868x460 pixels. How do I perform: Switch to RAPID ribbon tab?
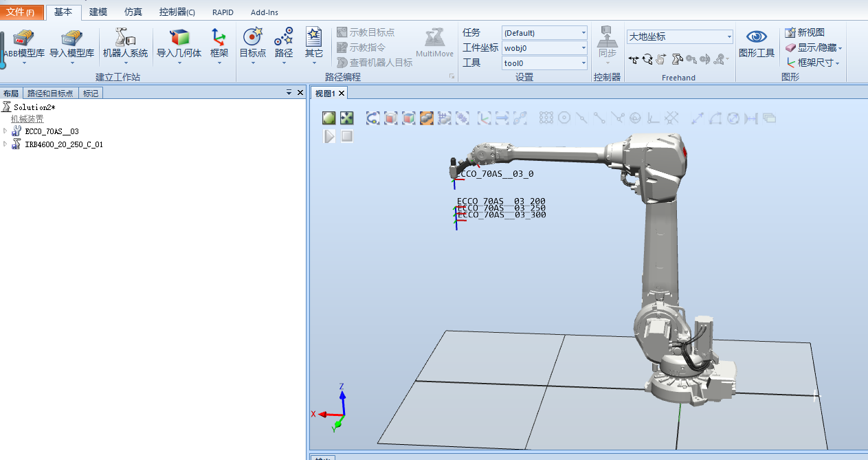(x=223, y=12)
